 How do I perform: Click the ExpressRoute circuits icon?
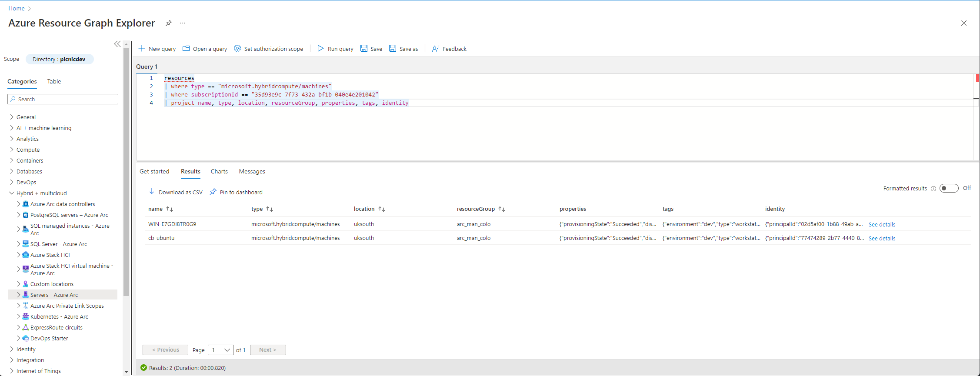point(26,327)
